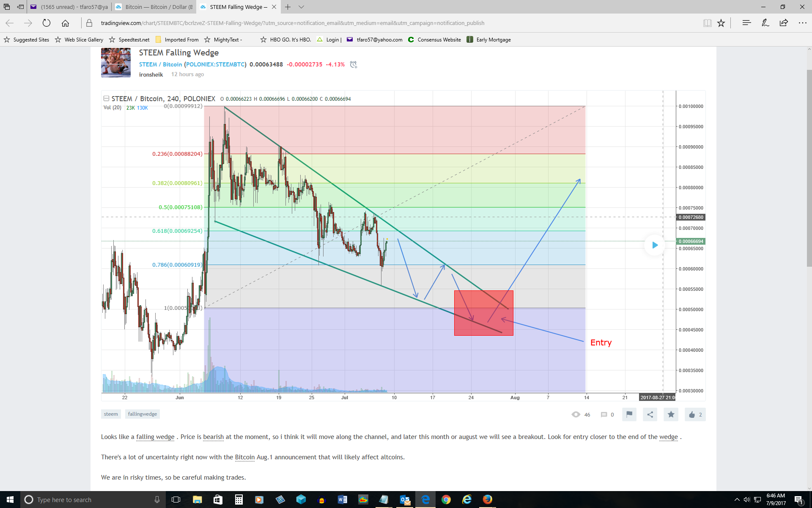Click the alarm clock alert icon
This screenshot has width=812, height=508.
point(354,64)
